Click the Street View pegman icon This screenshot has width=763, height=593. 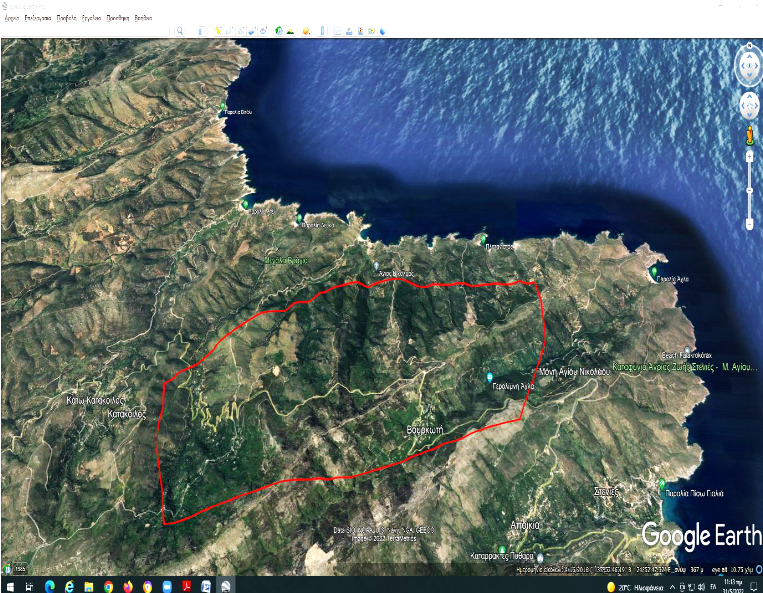(x=749, y=136)
